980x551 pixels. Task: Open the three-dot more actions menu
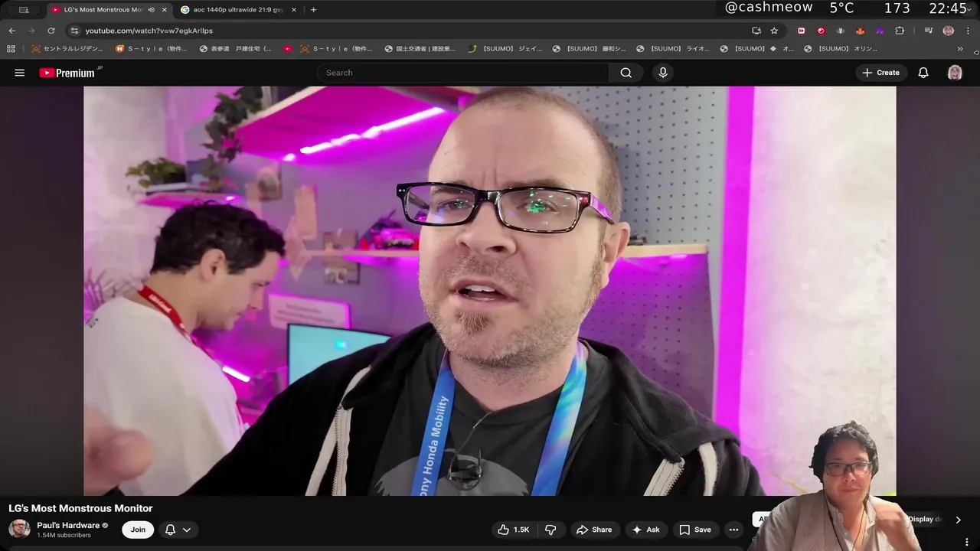click(x=733, y=530)
